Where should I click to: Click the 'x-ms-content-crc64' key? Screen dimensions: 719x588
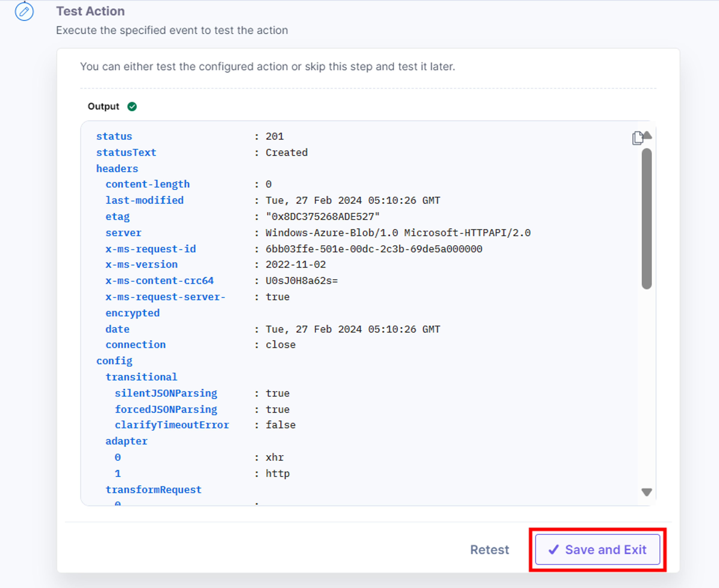(160, 281)
